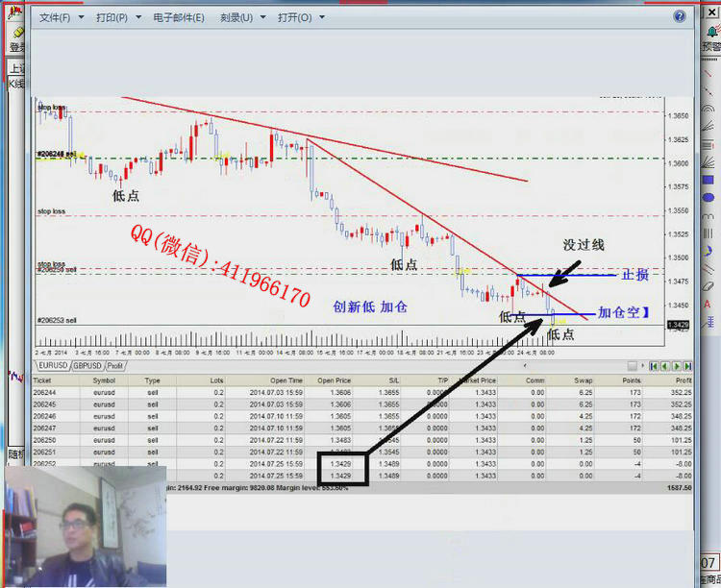
Task: Select the EURUSD chart tab
Action: pyautogui.click(x=53, y=365)
